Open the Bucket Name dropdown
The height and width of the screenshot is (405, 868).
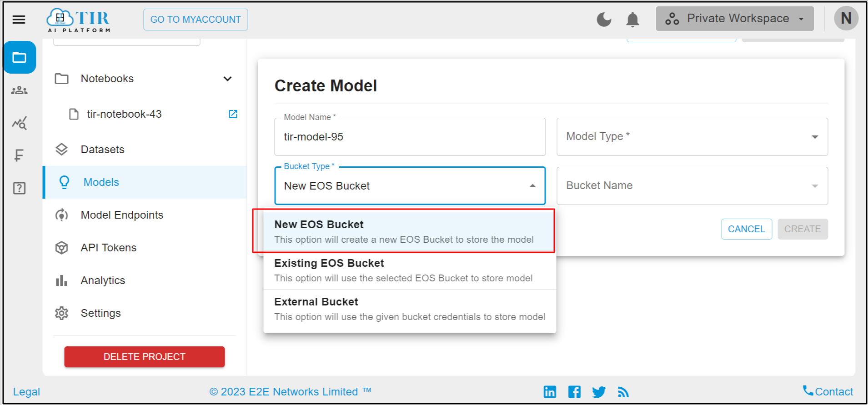[x=692, y=185]
